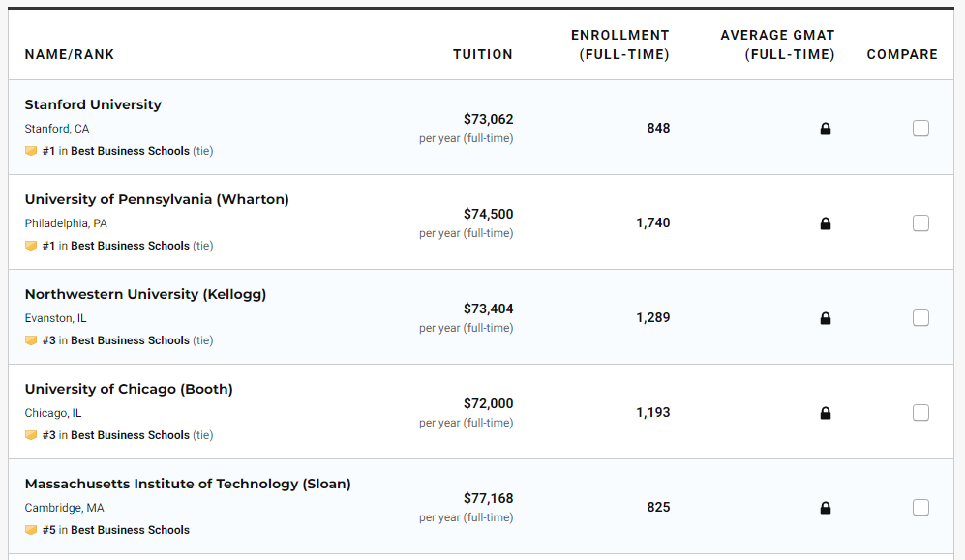Open University of Pennsylvania (Wharton) link
965x560 pixels.
(x=157, y=199)
